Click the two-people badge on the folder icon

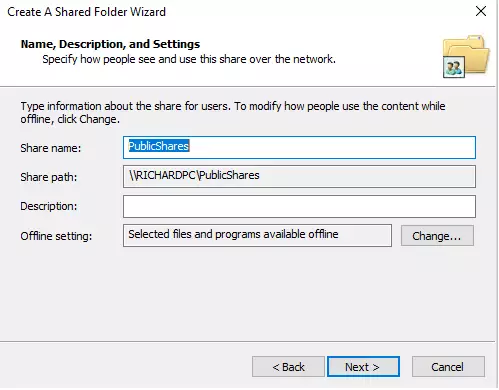click(454, 68)
